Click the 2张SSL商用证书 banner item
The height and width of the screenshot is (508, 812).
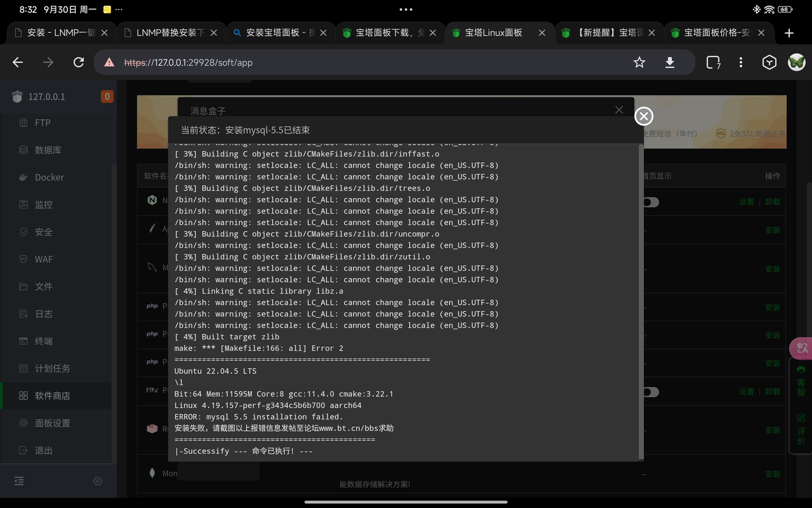(750, 134)
